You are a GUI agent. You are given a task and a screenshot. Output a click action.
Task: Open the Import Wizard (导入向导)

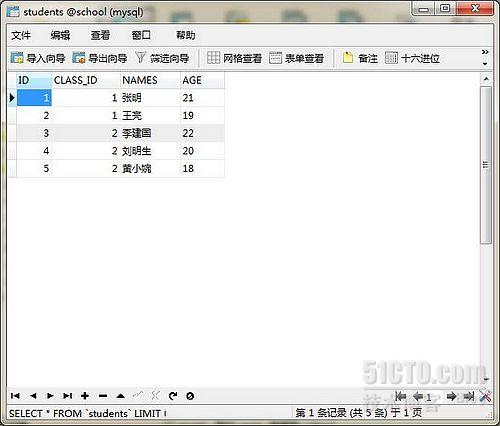[38, 58]
